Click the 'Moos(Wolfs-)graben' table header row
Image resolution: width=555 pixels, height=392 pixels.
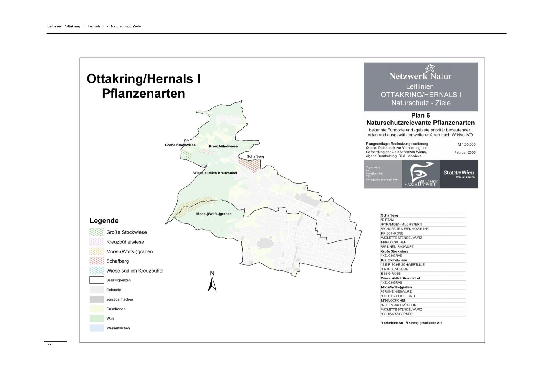[423, 287]
